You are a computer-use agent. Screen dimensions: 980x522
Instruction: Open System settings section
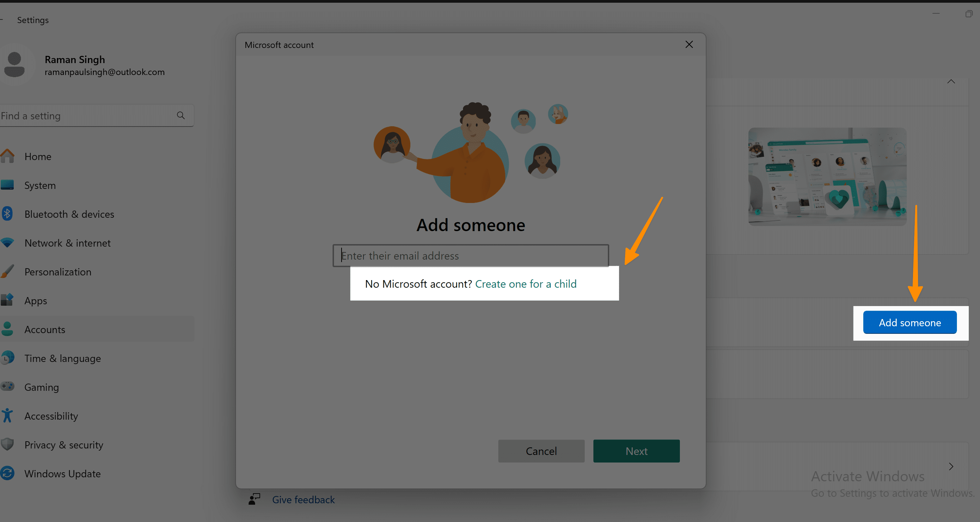(40, 185)
